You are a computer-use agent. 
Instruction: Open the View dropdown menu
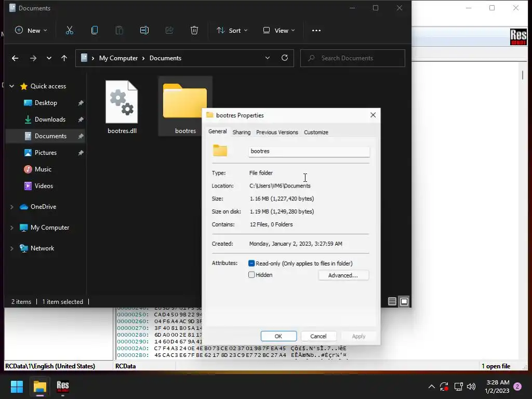(279, 31)
